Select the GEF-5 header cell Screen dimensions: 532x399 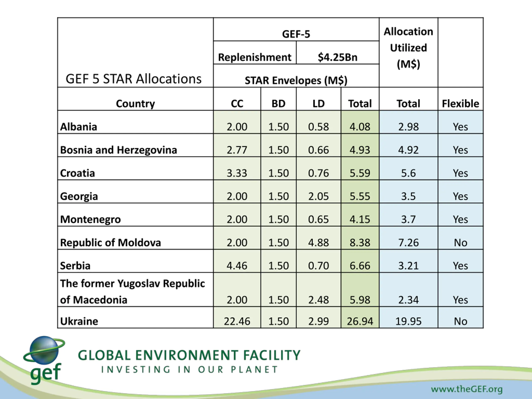[x=296, y=29]
